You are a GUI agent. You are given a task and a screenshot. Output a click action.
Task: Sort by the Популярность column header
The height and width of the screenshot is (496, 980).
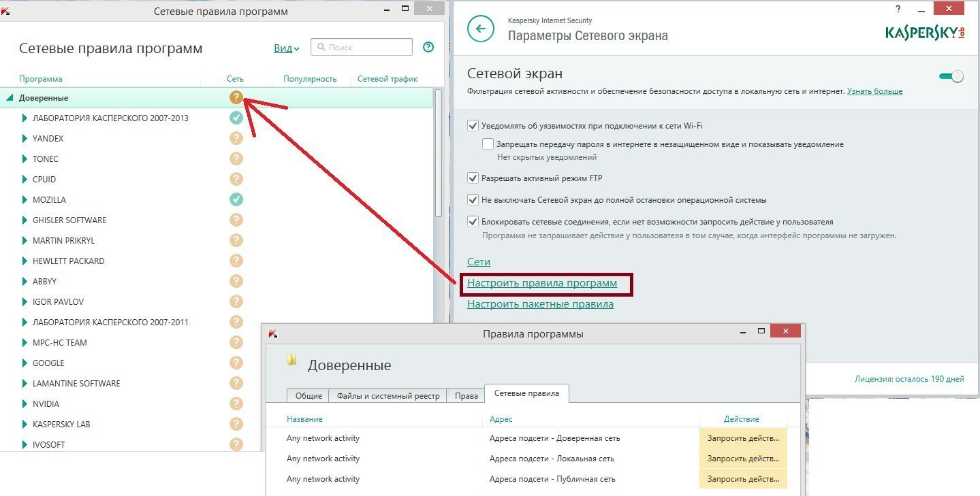[x=310, y=79]
